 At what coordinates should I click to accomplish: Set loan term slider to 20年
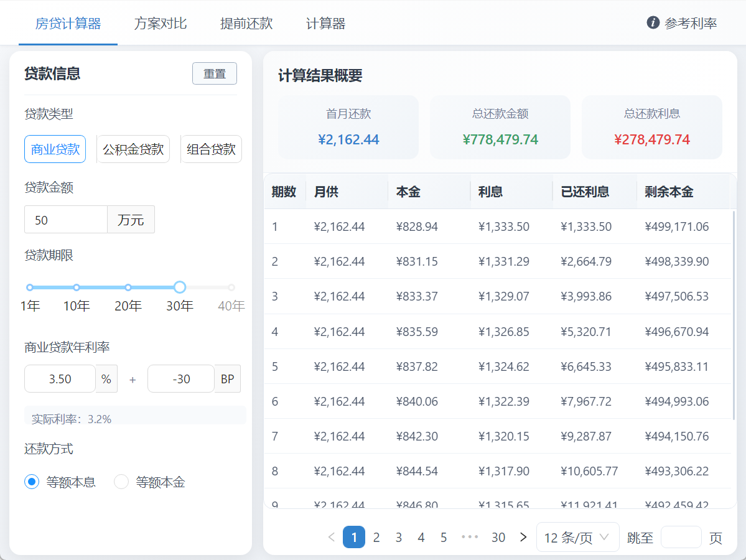128,287
